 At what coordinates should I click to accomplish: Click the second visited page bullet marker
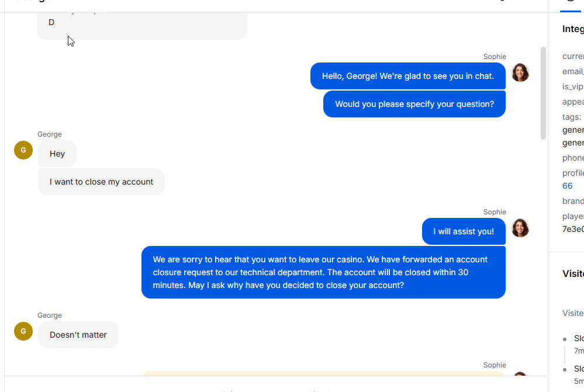[x=565, y=370]
